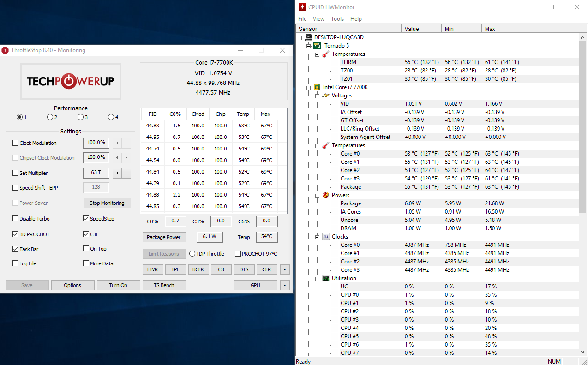The width and height of the screenshot is (588, 365).
Task: Click the Stop Monitoring button
Action: [x=107, y=203]
